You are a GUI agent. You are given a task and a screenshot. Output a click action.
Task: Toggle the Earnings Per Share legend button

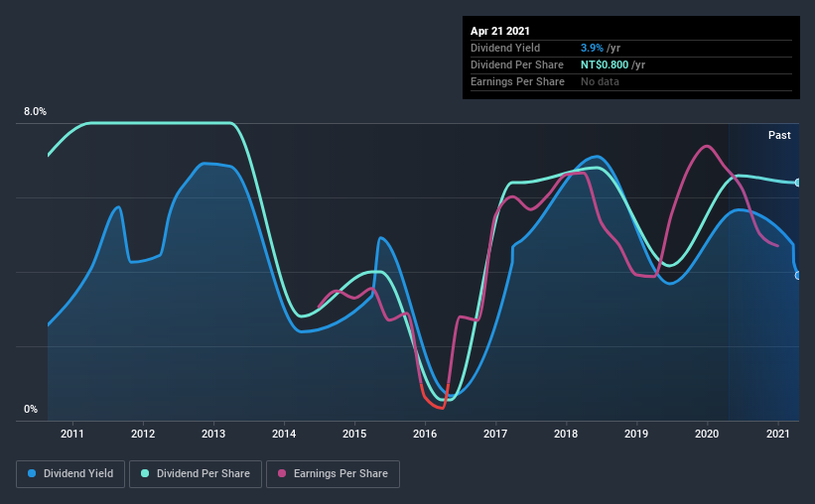click(333, 474)
